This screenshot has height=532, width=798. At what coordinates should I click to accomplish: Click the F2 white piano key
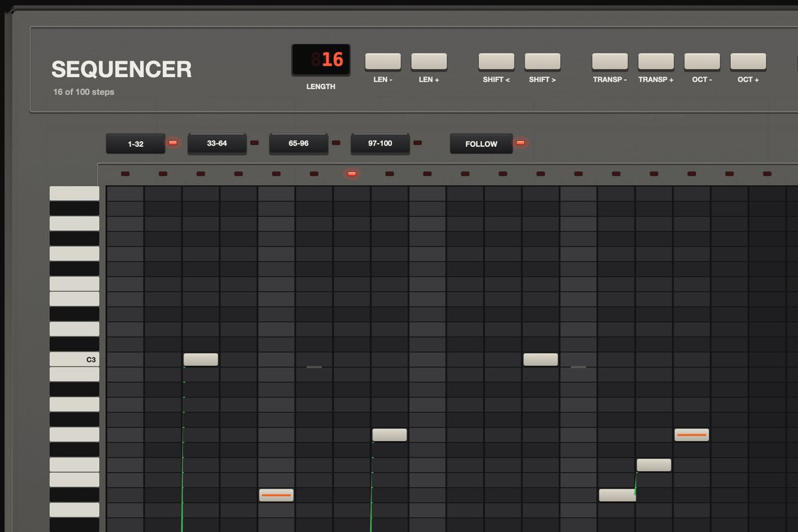[74, 465]
